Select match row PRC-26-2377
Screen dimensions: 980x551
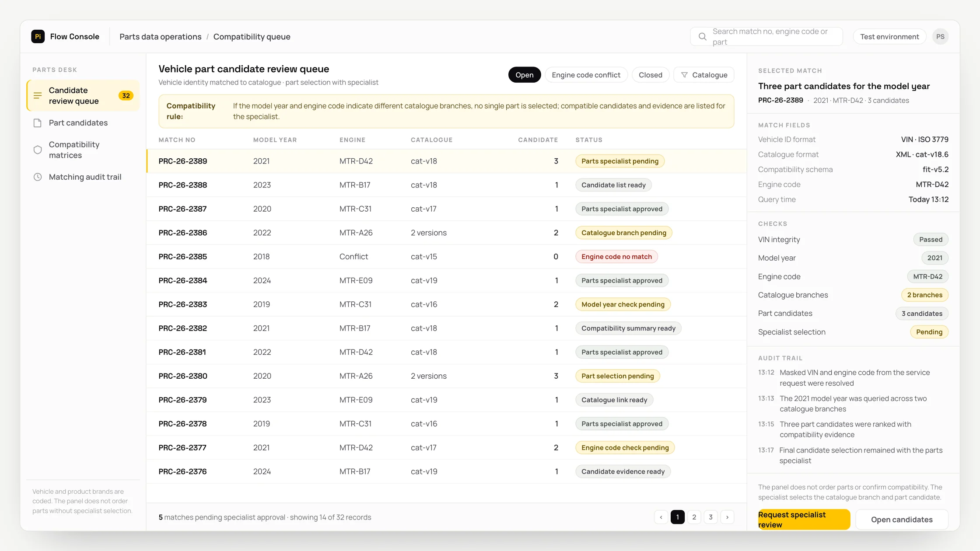446,448
